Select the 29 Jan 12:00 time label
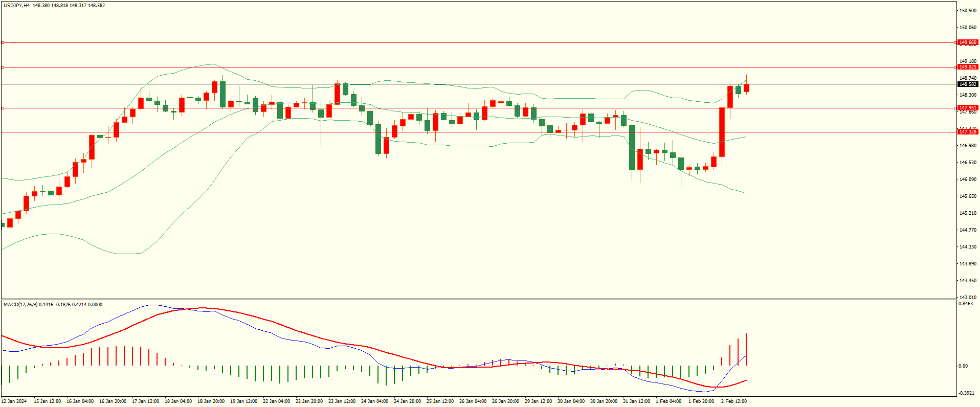 (538, 401)
